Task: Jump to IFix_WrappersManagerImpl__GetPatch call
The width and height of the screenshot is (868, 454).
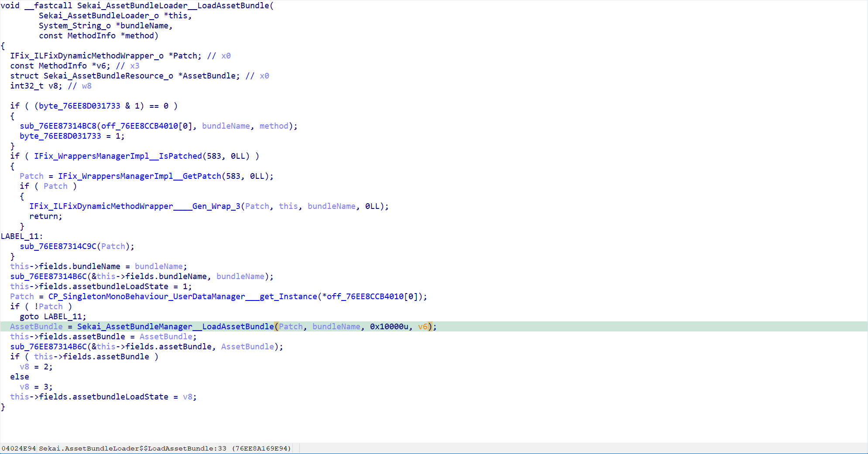Action: tap(140, 176)
